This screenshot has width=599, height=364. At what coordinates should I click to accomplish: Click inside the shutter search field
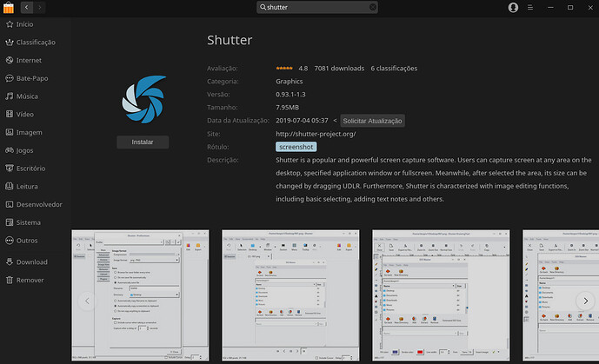coord(317,7)
